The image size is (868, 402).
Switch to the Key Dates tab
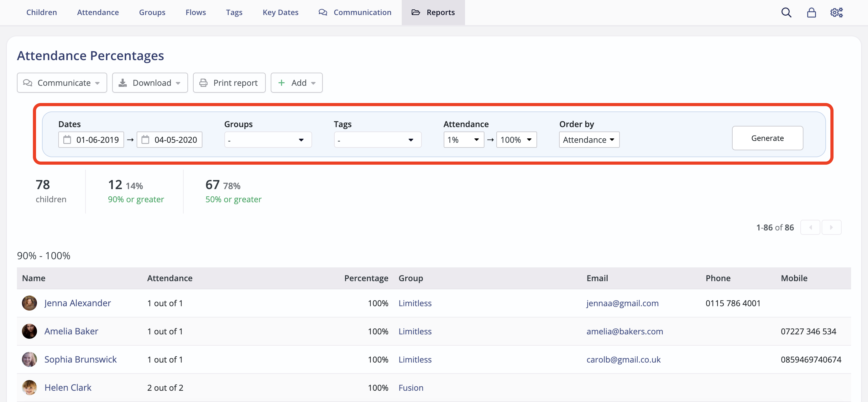[280, 13]
